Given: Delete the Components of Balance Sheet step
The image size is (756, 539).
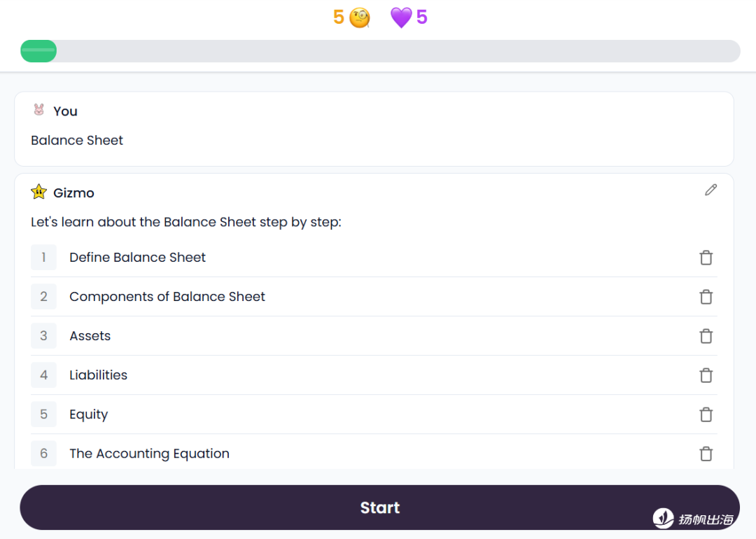Looking at the screenshot, I should pos(706,297).
